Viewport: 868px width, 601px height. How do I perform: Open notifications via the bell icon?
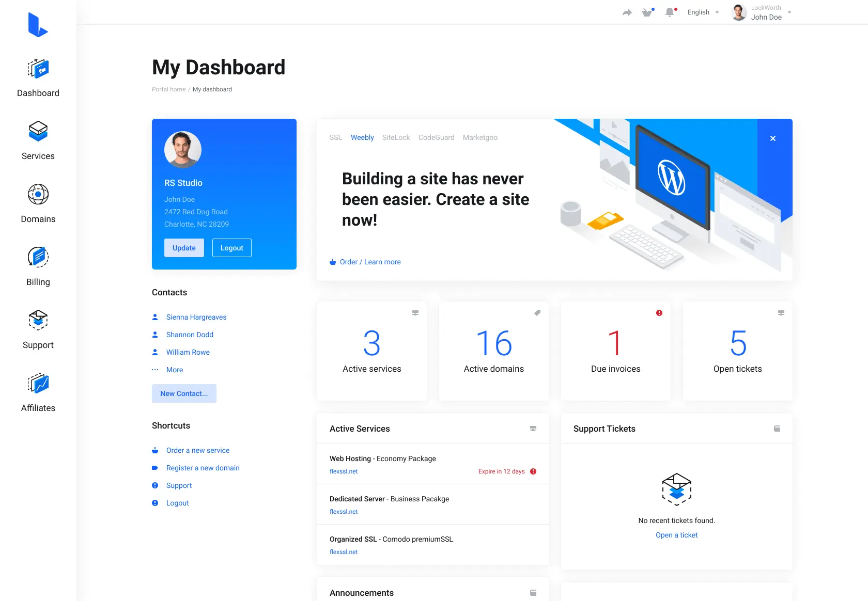(x=670, y=12)
